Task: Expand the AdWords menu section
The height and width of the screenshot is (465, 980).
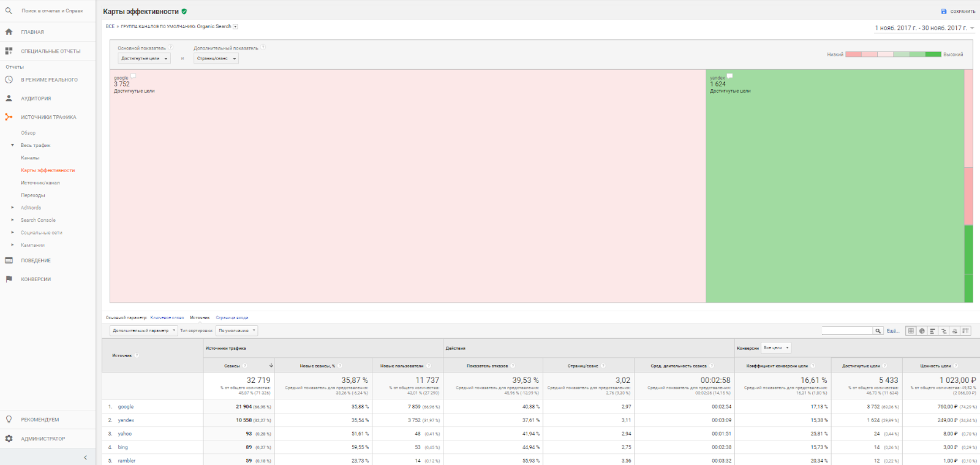Action: click(12, 208)
